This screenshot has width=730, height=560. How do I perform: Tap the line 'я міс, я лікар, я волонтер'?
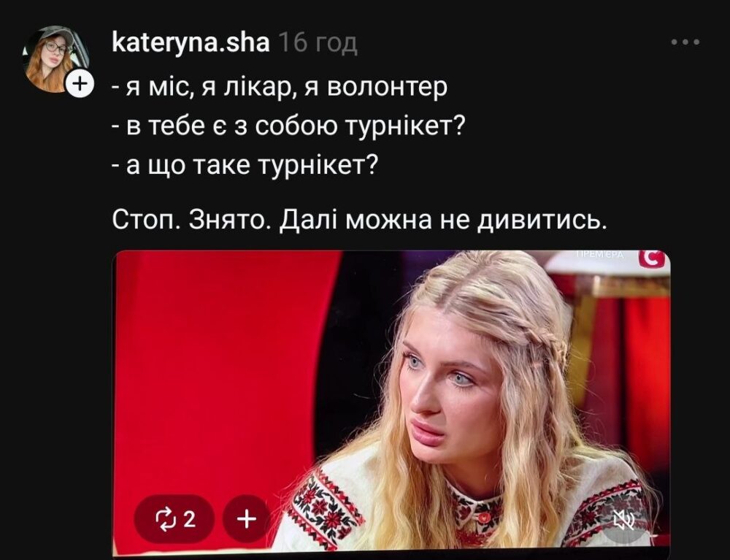click(x=280, y=87)
